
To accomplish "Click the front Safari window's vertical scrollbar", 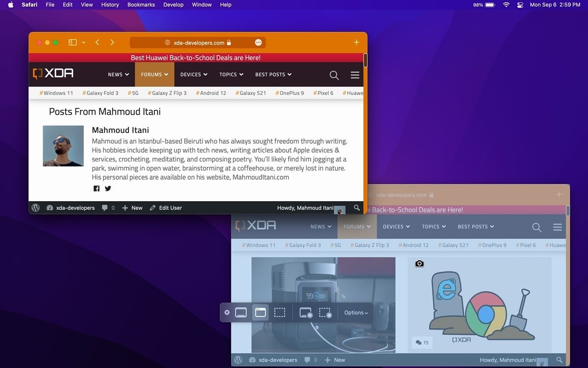I will tap(365, 60).
